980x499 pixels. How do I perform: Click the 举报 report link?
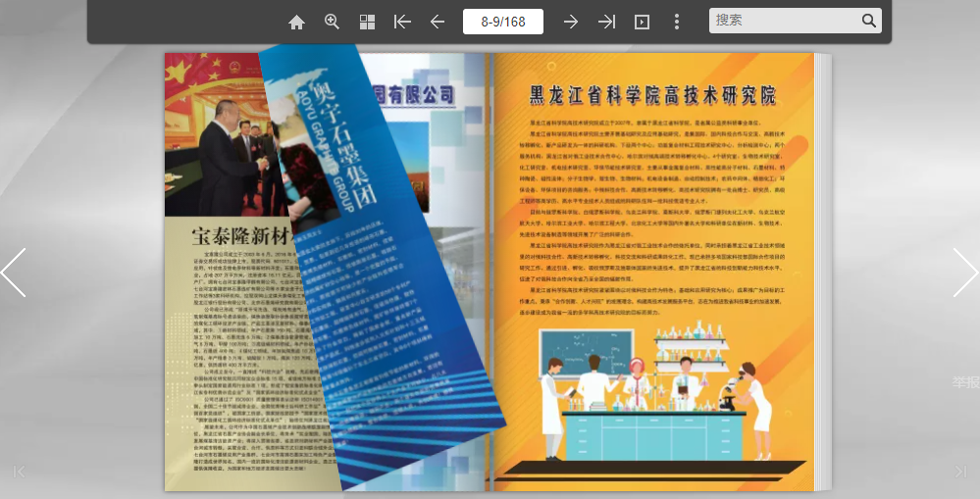[965, 382]
